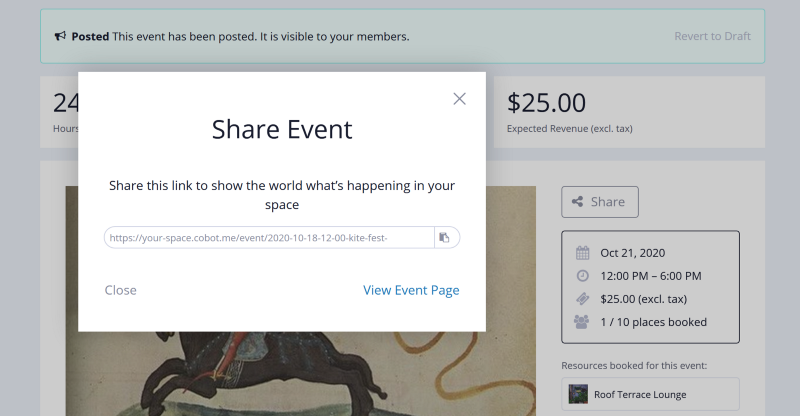The width and height of the screenshot is (800, 416).
Task: Click the Share button
Action: [x=599, y=202]
